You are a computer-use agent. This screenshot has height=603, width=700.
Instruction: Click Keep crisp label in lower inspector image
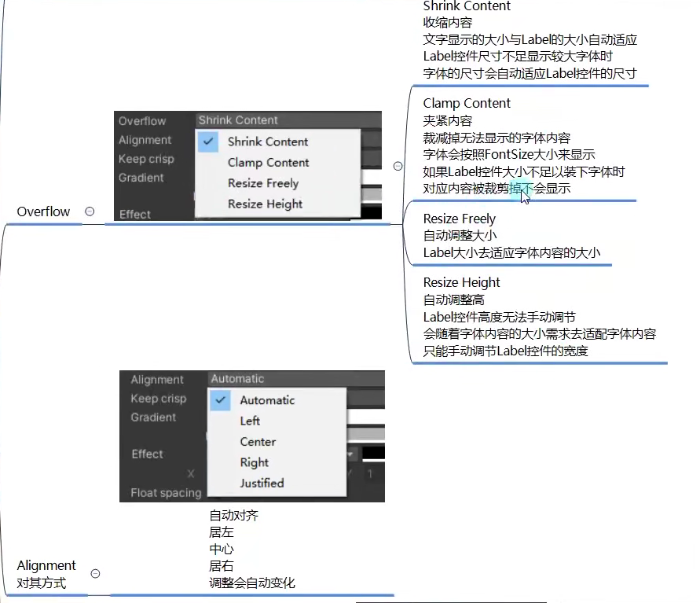pyautogui.click(x=159, y=399)
